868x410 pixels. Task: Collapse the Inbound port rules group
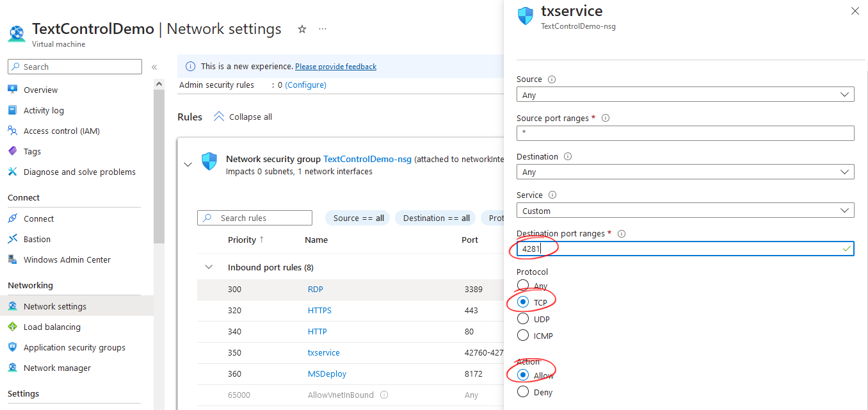(208, 267)
